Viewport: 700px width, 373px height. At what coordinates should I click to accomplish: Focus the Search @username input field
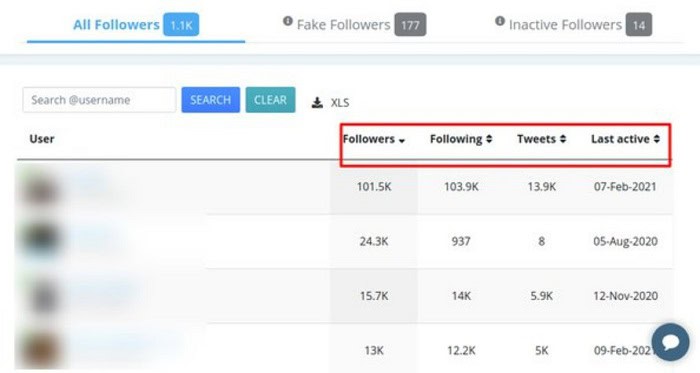[99, 99]
